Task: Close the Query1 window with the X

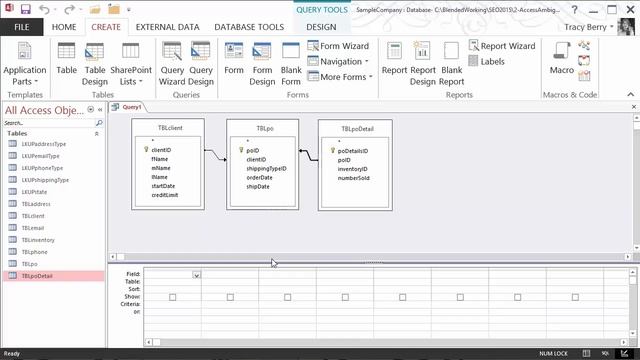Action: pos(634,107)
